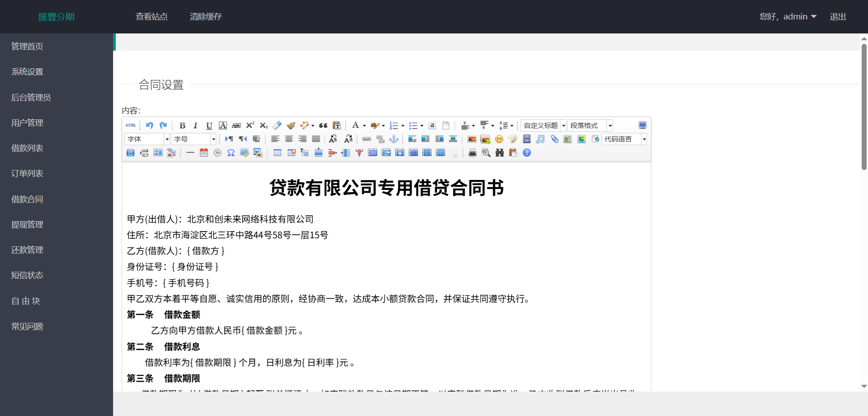
Task: Insert a video with film icon
Action: coord(527,139)
